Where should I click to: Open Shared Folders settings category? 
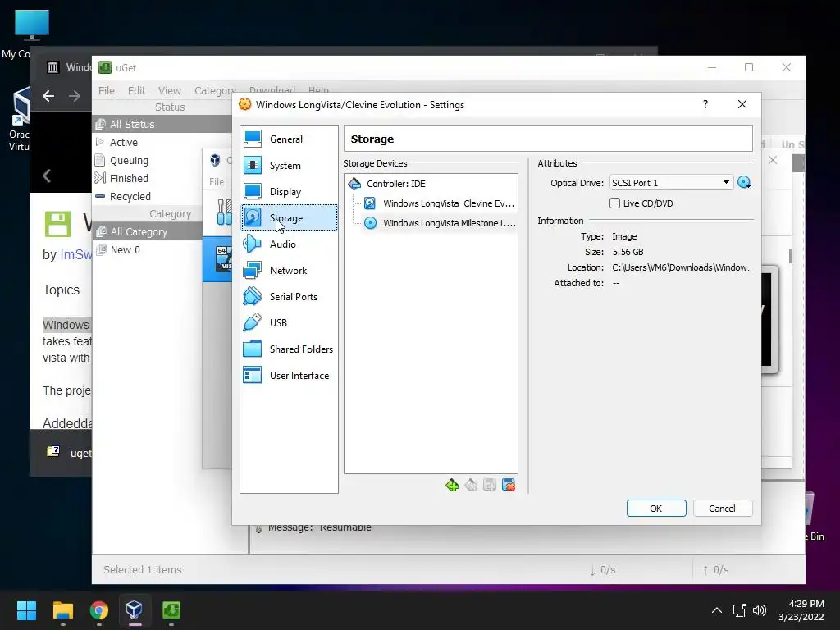pyautogui.click(x=289, y=349)
